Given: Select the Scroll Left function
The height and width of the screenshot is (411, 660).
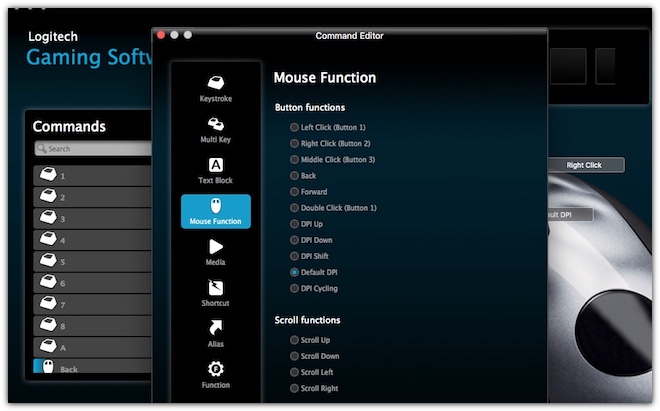Looking at the screenshot, I should pyautogui.click(x=294, y=372).
